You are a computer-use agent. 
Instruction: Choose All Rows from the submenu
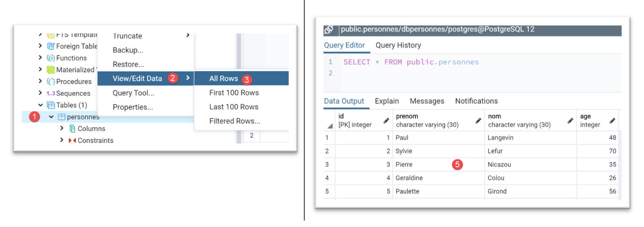tap(223, 79)
